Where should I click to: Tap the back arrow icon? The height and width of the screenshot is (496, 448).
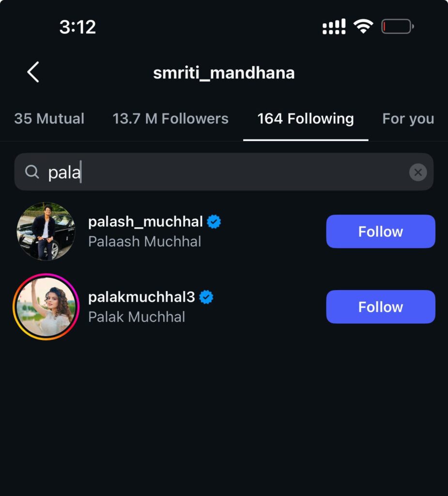point(33,73)
